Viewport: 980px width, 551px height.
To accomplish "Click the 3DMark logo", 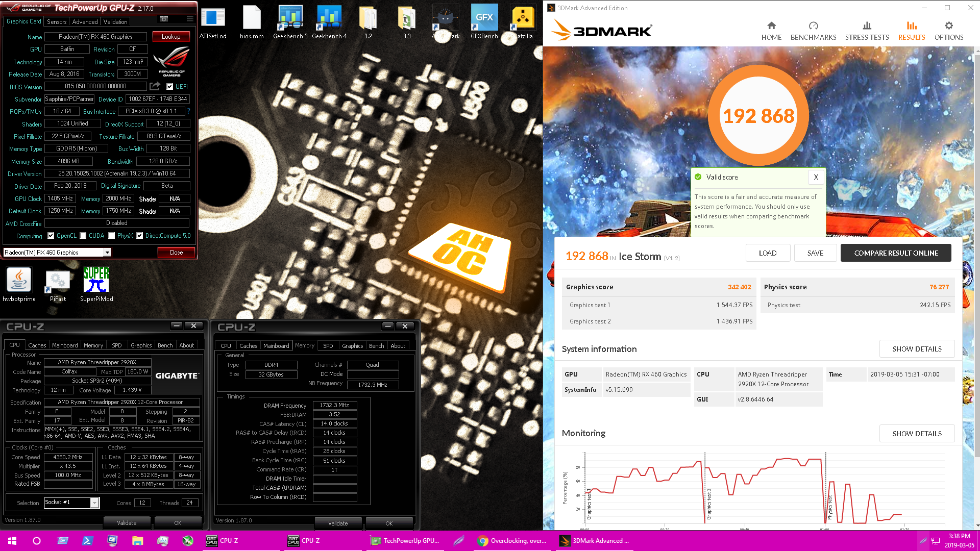I will pos(602,31).
